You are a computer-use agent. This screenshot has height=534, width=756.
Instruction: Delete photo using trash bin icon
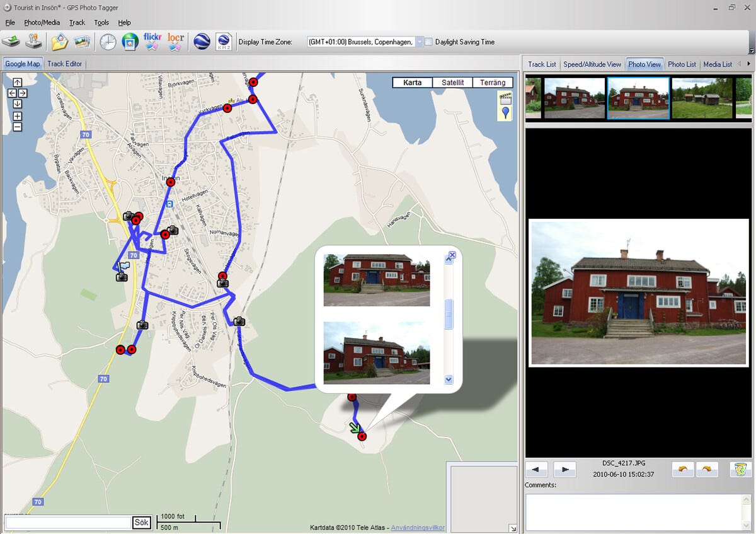tap(741, 469)
